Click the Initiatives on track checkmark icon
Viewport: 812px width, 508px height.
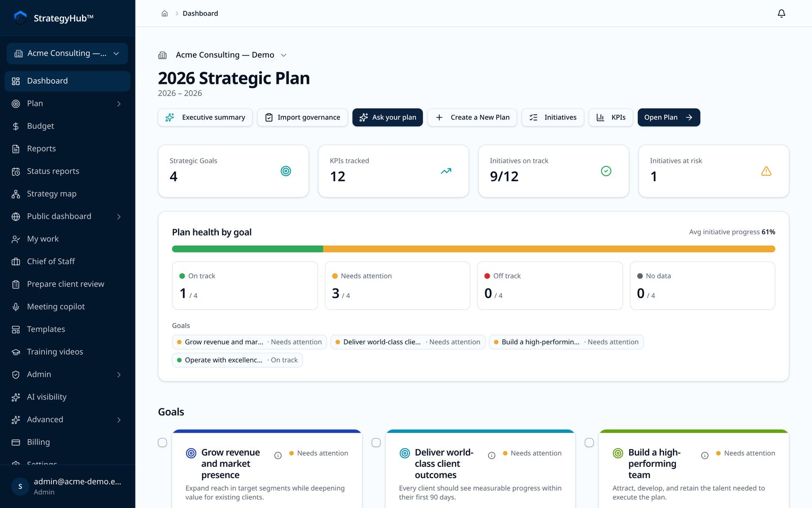point(606,171)
